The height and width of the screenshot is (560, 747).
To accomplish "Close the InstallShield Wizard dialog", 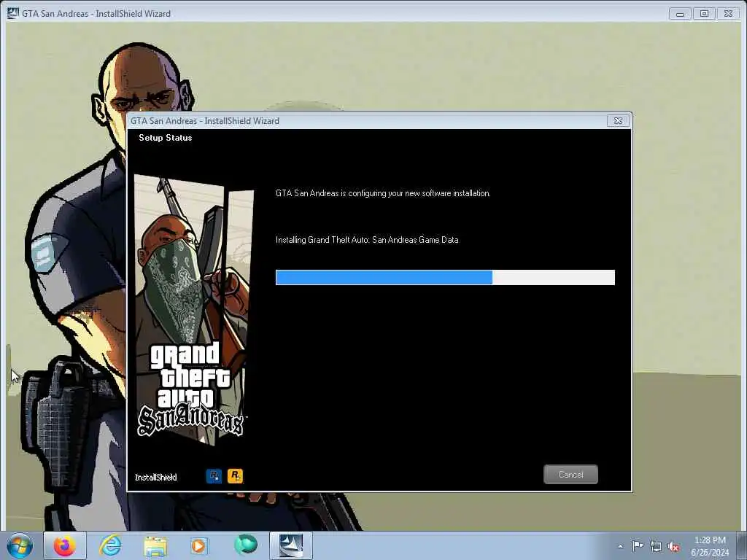I will (618, 121).
